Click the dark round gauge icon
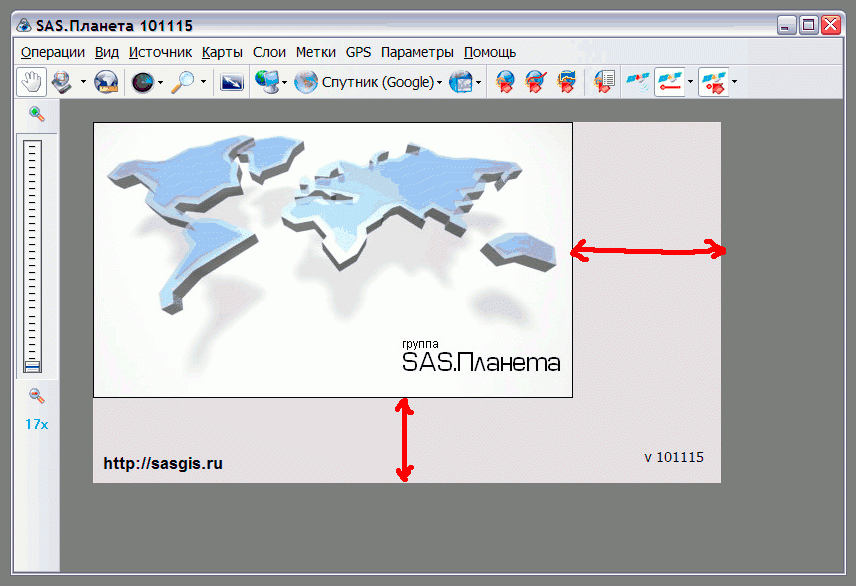Image resolution: width=856 pixels, height=586 pixels. [142, 82]
